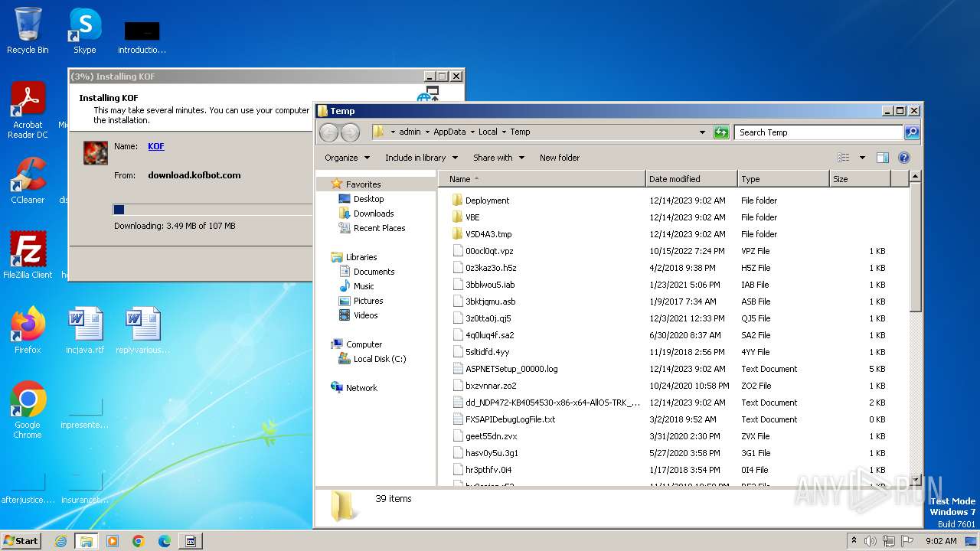The width and height of the screenshot is (980, 551).
Task: Open the Recycle Bin desktop icon
Action: tap(28, 31)
